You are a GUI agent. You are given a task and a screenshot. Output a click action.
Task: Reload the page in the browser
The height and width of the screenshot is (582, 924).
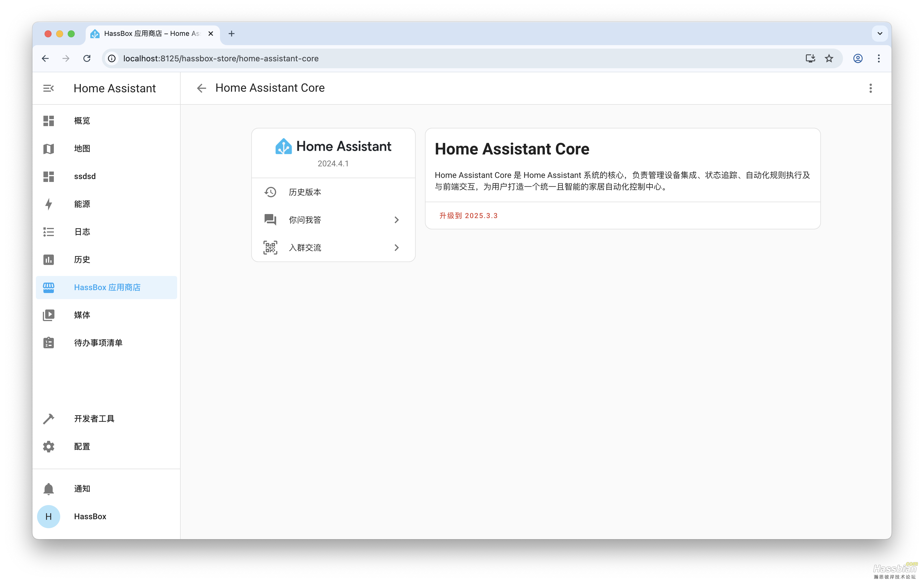(x=87, y=58)
